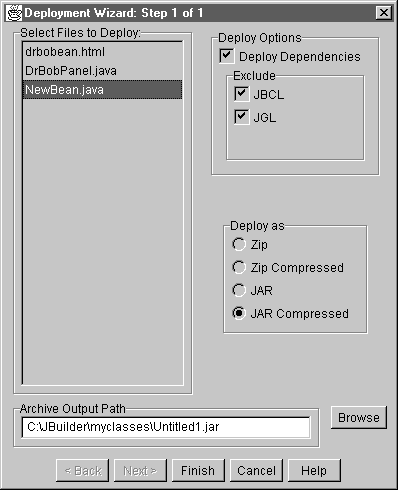Select drbobean.html in the file list
The image size is (398, 490).
click(103, 52)
